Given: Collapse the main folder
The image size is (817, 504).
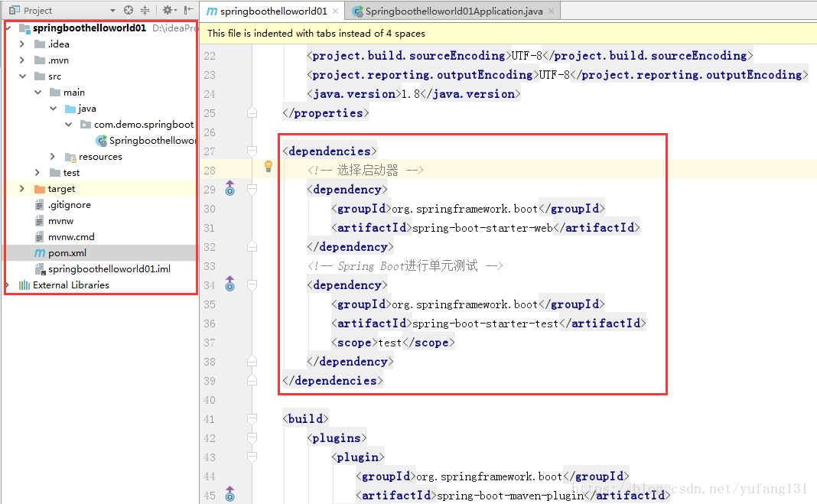Looking at the screenshot, I should [38, 92].
